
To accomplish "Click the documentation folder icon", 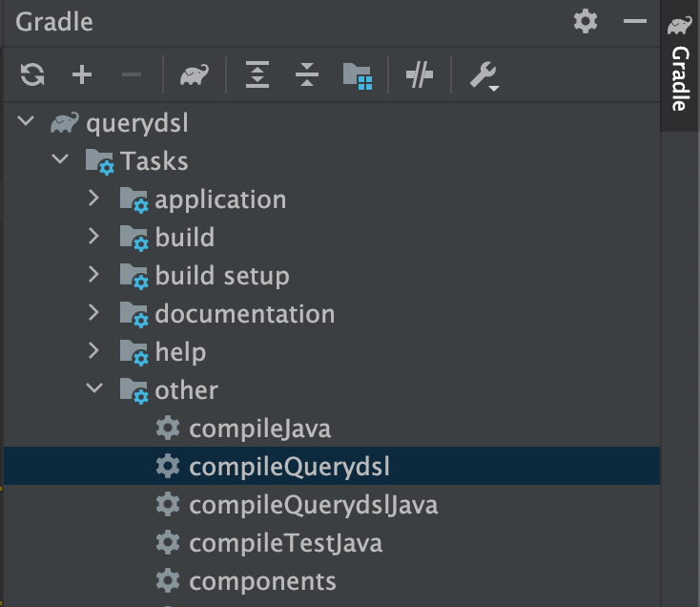I will [x=134, y=315].
